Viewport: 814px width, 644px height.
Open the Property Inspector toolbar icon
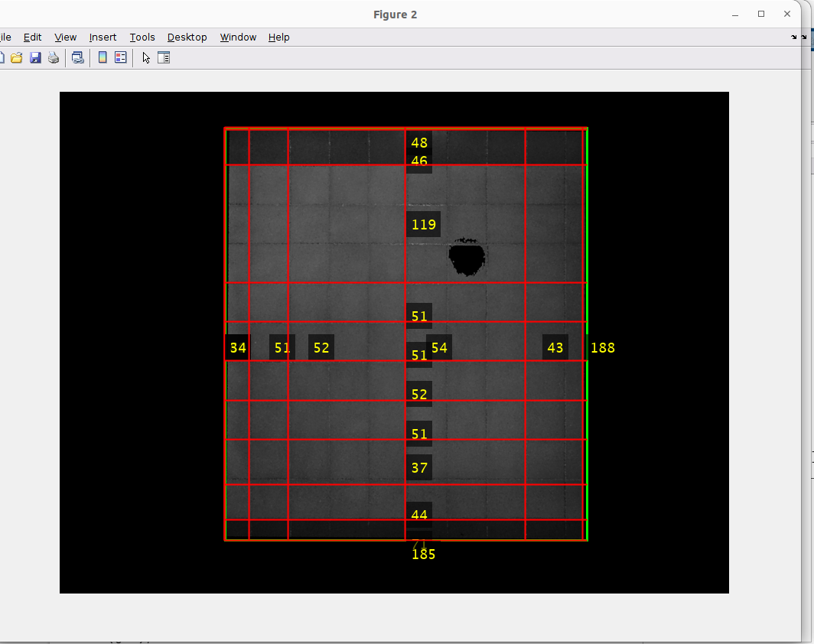(164, 57)
